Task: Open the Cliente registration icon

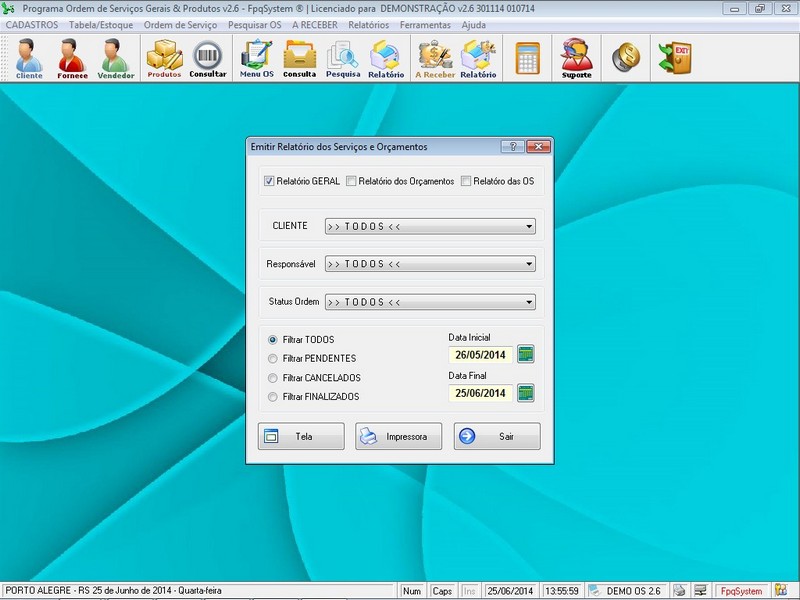Action: click(29, 58)
